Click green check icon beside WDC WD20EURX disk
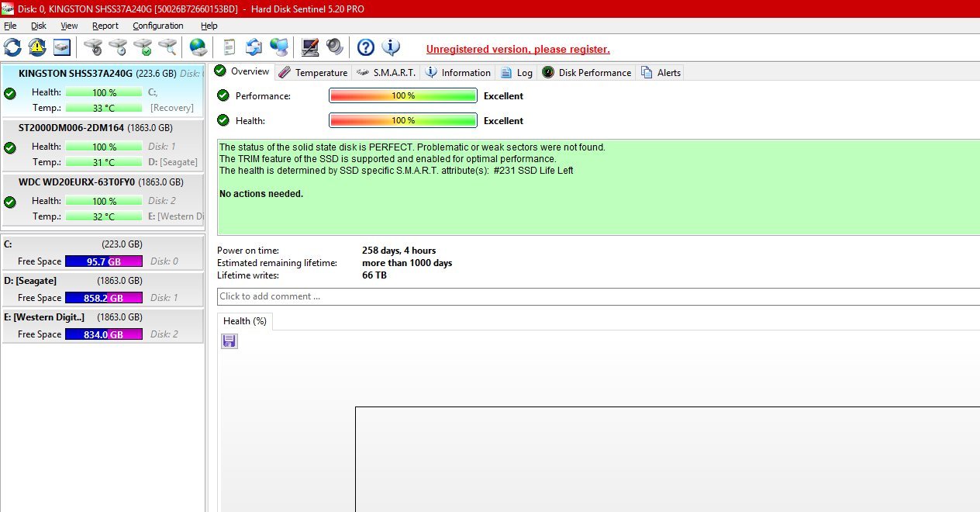 tap(10, 202)
